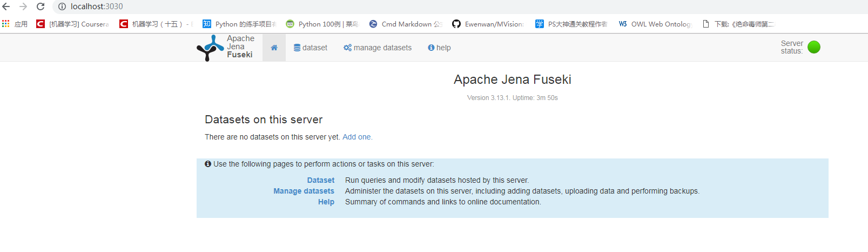
Task: Switch to manage datasets tab
Action: click(378, 48)
